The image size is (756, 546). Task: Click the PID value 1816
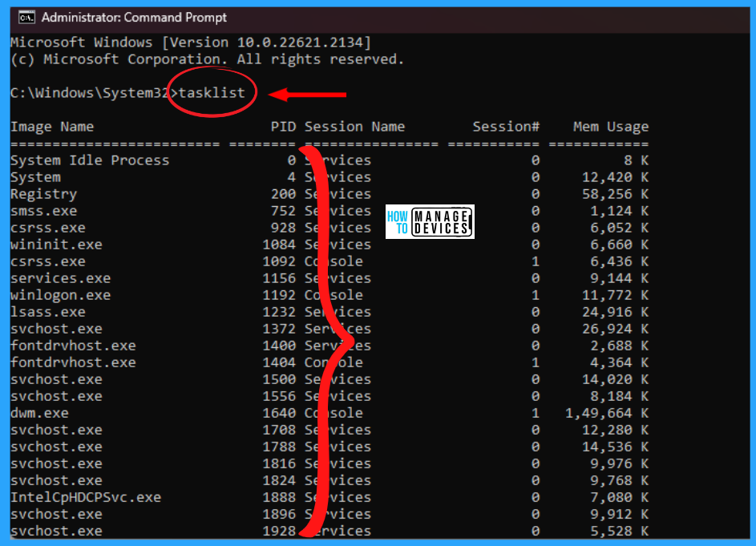point(279,463)
